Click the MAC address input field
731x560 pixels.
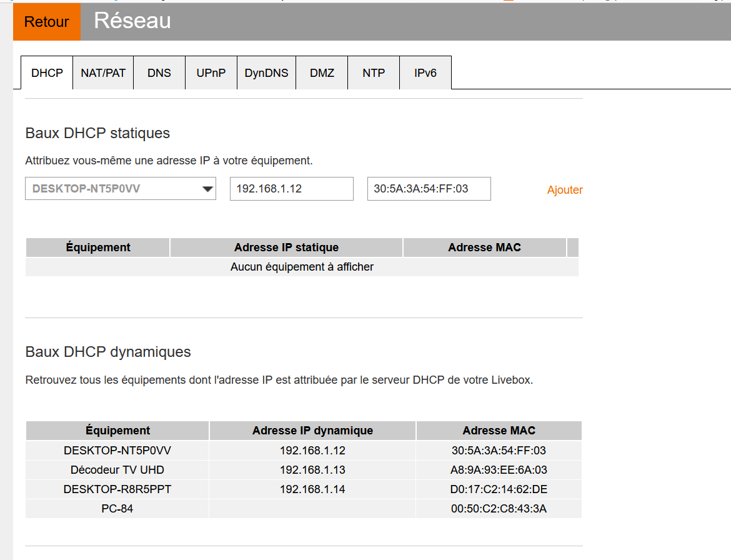[x=429, y=189]
